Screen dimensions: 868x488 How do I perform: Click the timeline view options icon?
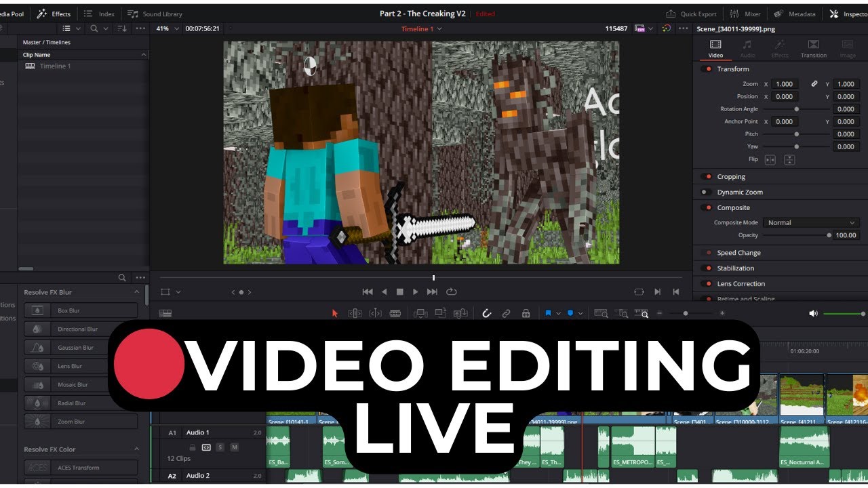pos(165,313)
